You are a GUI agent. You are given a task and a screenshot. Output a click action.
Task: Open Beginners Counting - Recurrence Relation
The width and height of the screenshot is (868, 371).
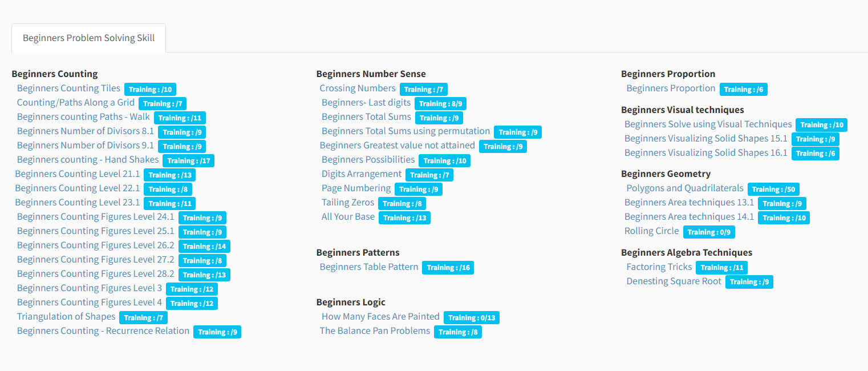103,331
